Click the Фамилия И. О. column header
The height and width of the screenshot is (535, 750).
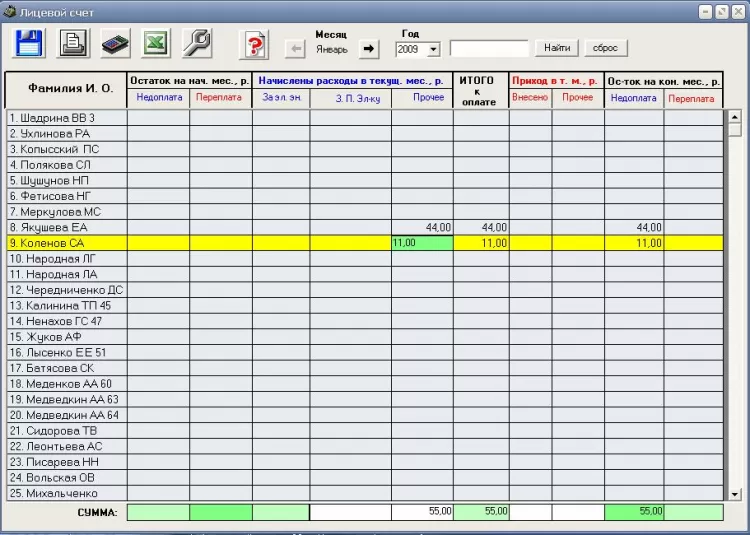pyautogui.click(x=66, y=89)
